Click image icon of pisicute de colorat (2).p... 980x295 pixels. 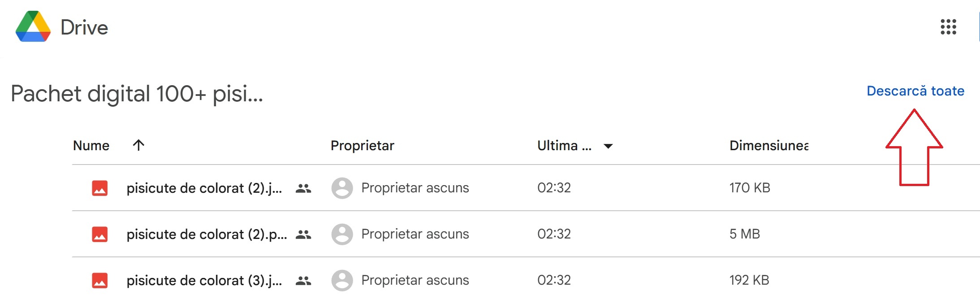click(x=99, y=234)
